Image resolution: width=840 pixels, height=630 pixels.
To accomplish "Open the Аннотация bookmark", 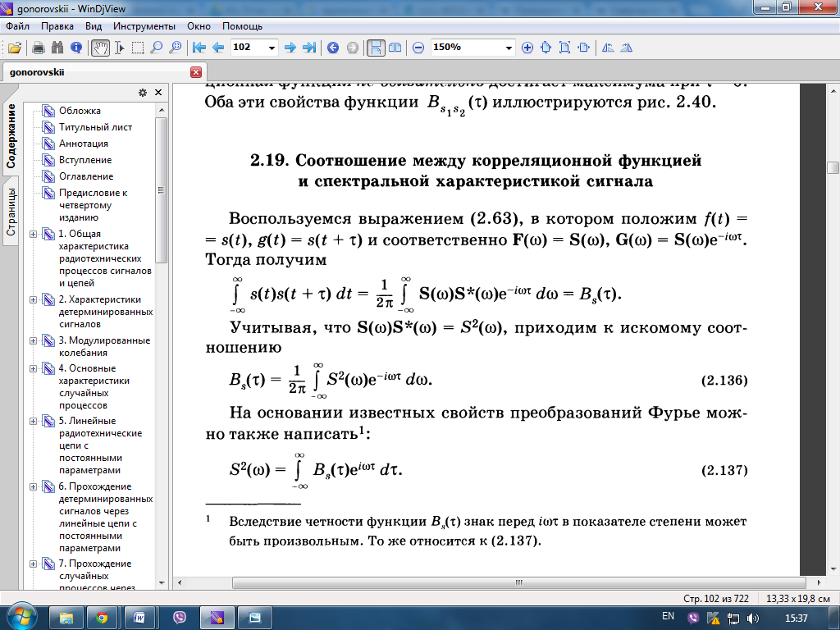I will [84, 144].
